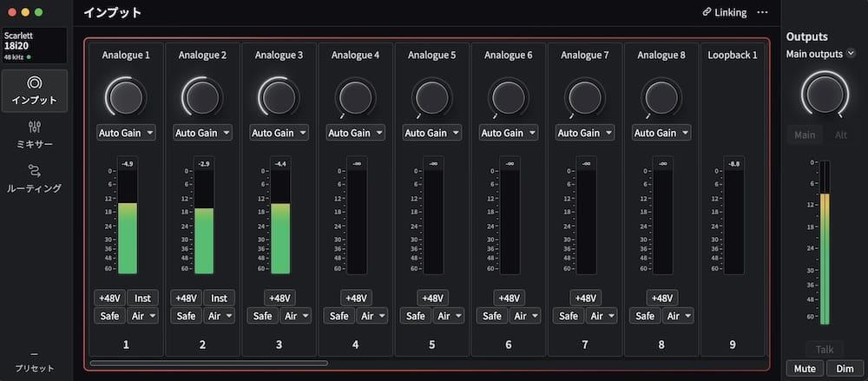Open Auto Gain dropdown on Analogue 7

click(584, 133)
